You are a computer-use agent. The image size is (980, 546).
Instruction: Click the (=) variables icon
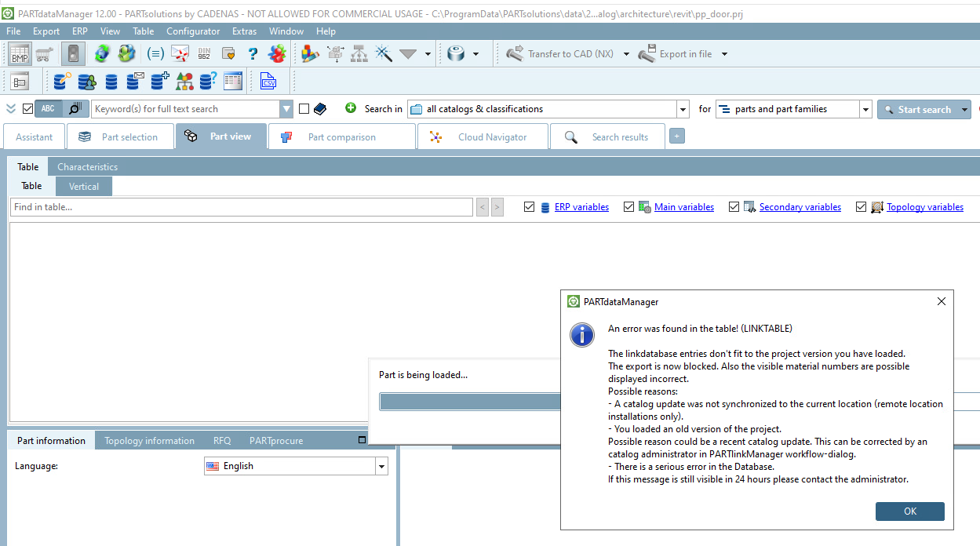155,54
